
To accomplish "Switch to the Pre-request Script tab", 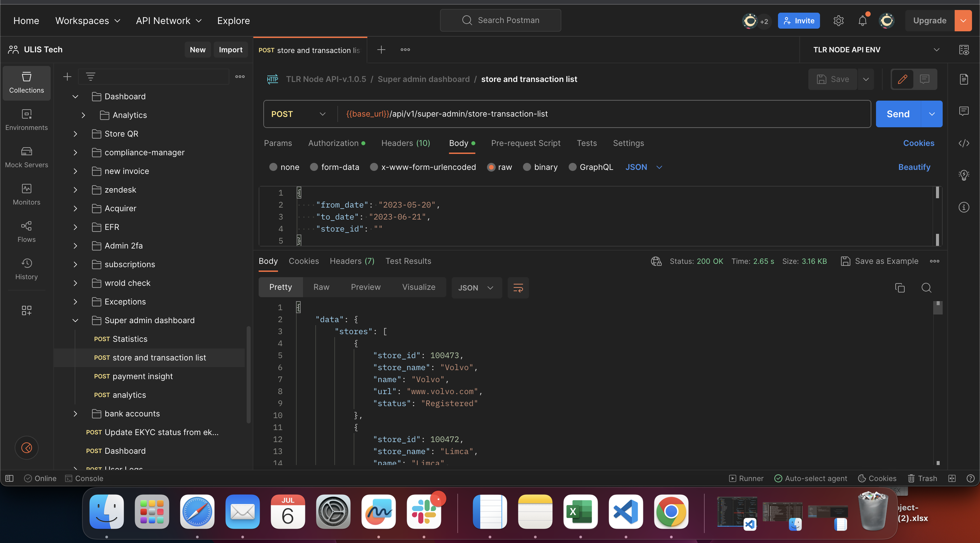I will (x=525, y=143).
